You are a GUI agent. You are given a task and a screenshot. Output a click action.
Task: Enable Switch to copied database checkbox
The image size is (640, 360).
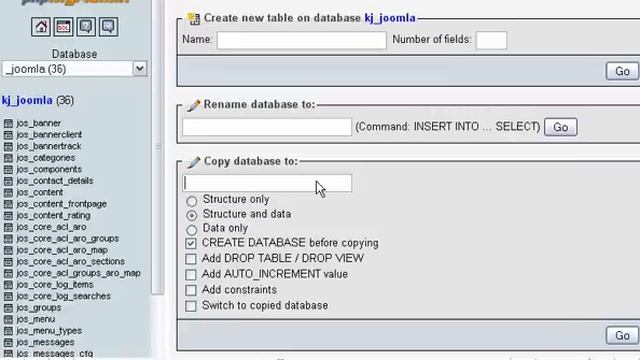(191, 306)
